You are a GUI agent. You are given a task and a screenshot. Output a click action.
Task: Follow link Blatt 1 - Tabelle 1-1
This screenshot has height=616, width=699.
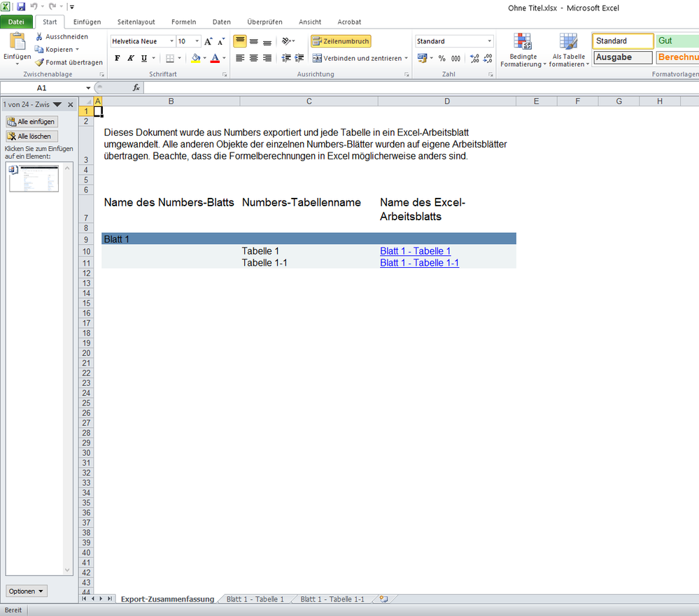click(x=420, y=263)
